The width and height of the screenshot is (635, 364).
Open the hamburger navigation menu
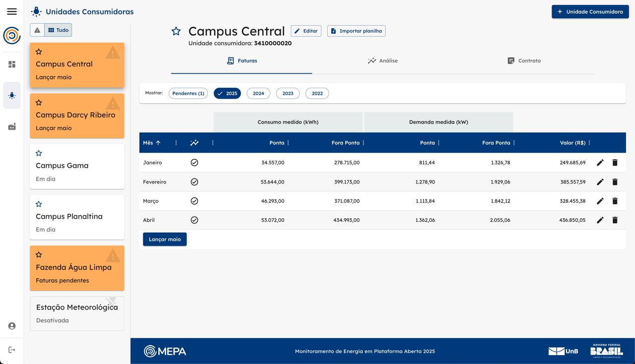(12, 11)
